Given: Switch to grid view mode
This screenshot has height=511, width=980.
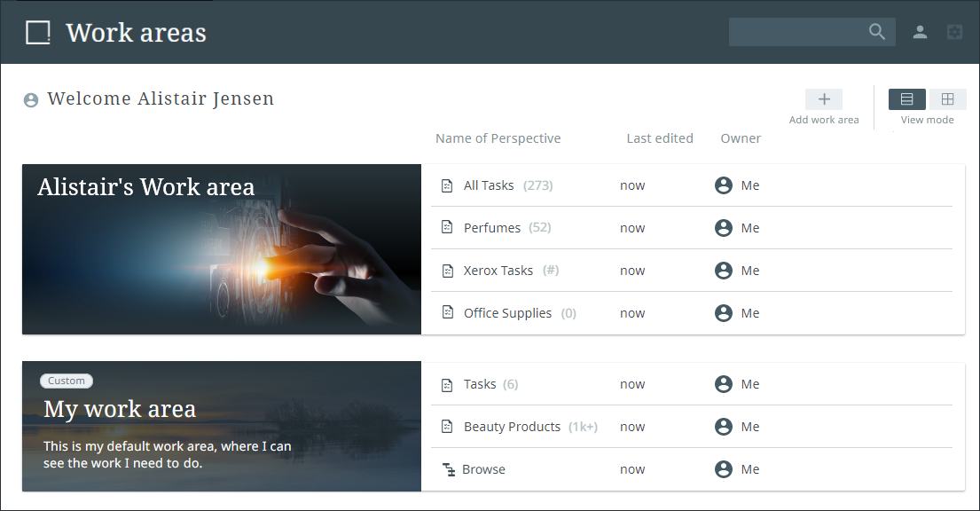Looking at the screenshot, I should tap(947, 99).
